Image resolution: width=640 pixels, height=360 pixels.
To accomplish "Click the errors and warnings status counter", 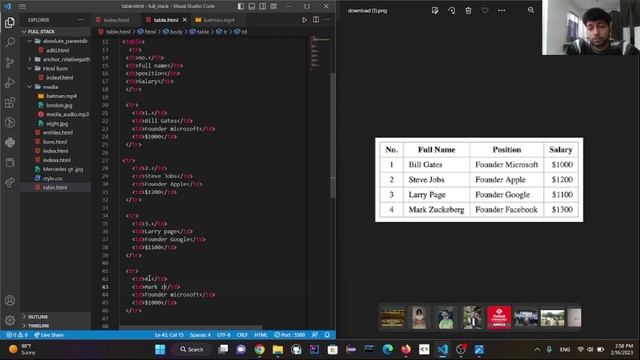I will coord(17,335).
